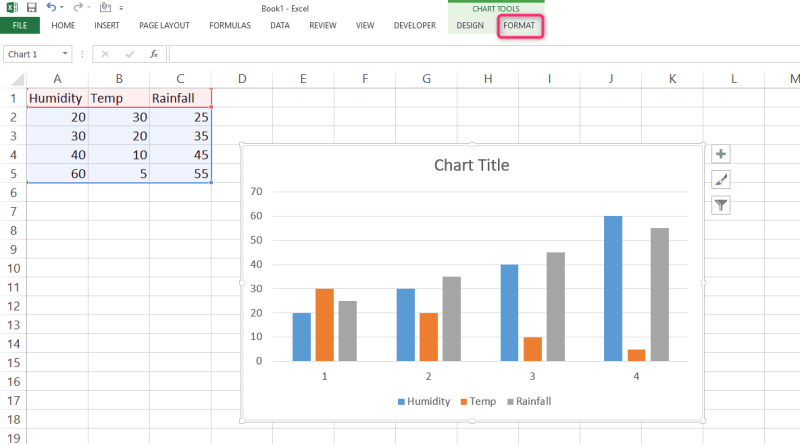The image size is (800, 444).
Task: Select column A header
Action: point(57,79)
